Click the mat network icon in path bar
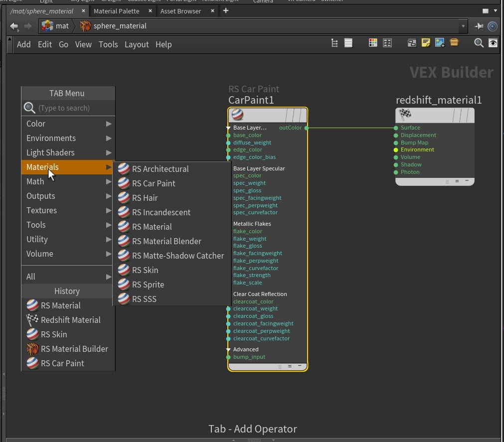The width and height of the screenshot is (504, 442). coord(47,26)
